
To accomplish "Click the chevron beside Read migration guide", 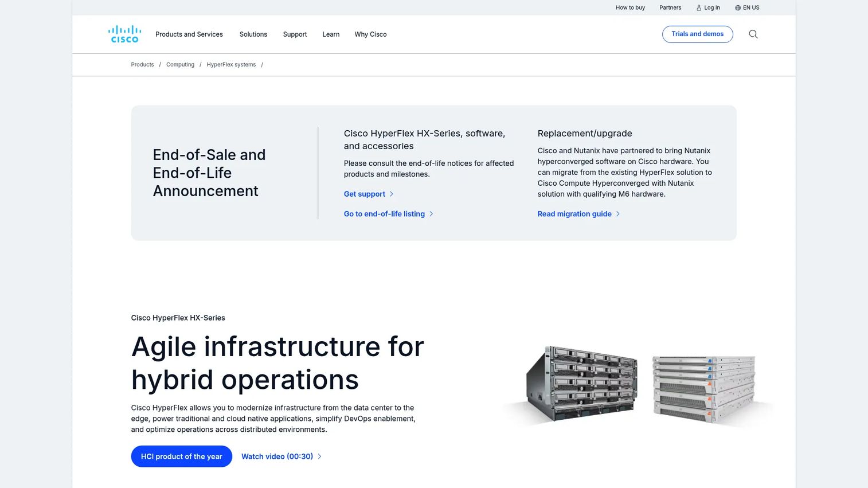I will click(x=618, y=214).
